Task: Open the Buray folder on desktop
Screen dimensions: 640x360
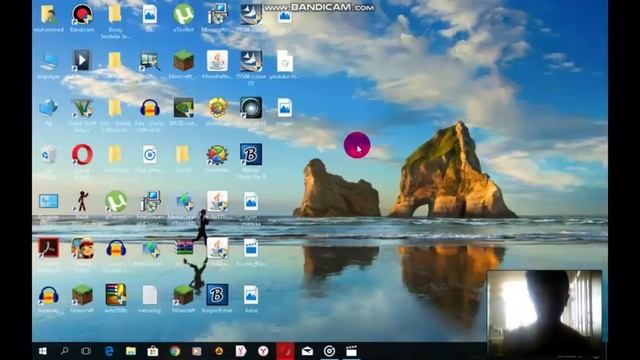Action: pos(115,14)
